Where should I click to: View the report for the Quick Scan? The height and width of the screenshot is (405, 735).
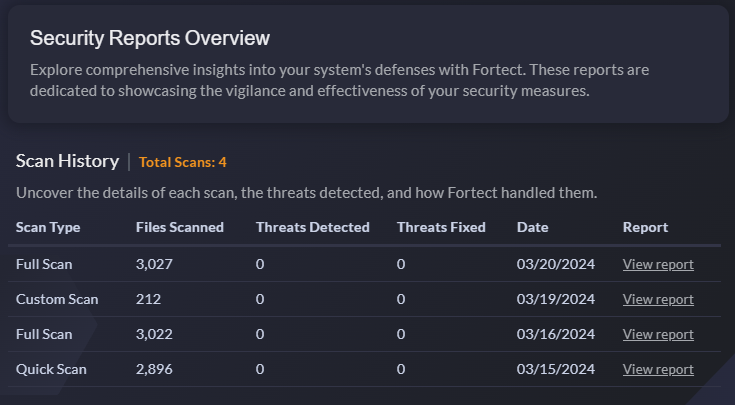point(658,369)
